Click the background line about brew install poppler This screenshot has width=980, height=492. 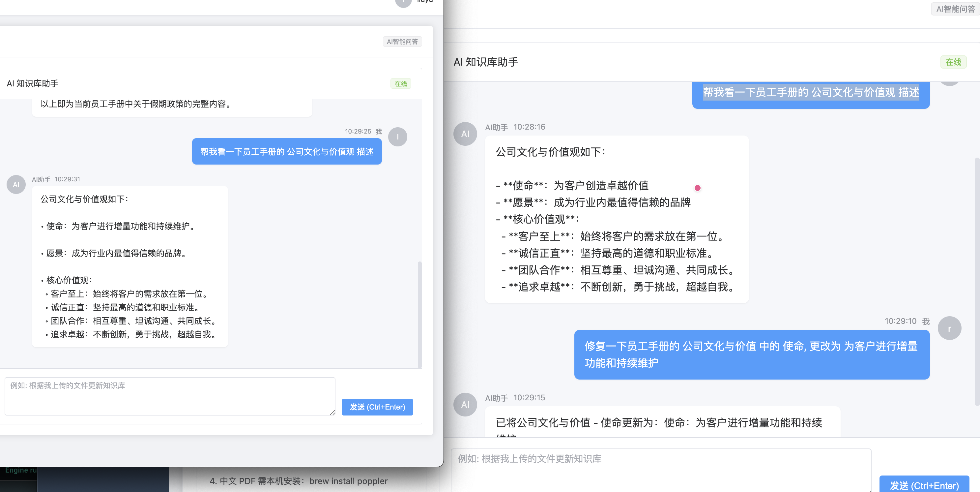pyautogui.click(x=299, y=481)
